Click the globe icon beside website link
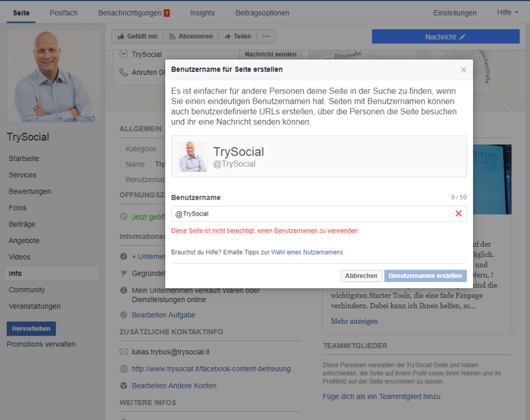 (x=124, y=369)
